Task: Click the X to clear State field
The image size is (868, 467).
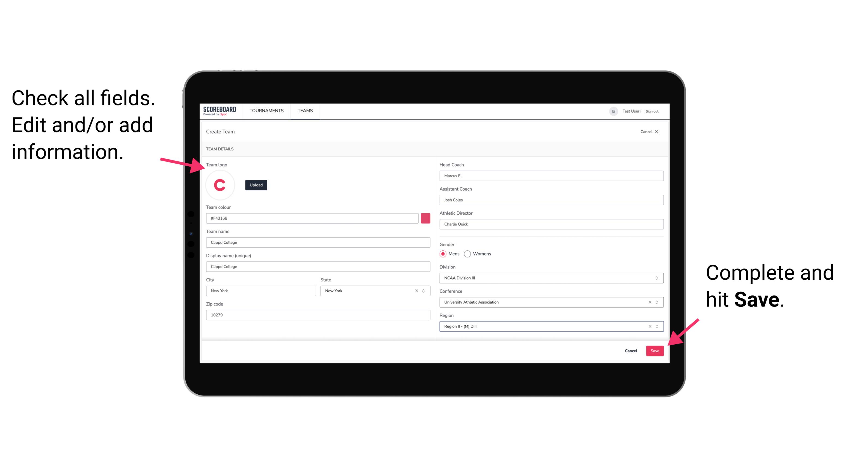Action: point(416,290)
